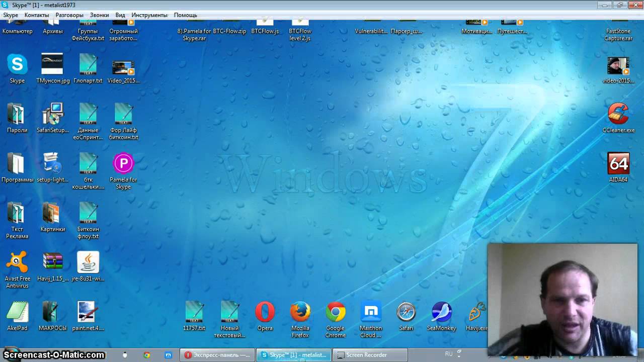Launch Opera browser shortcut
The width and height of the screenshot is (644, 362).
[265, 316]
